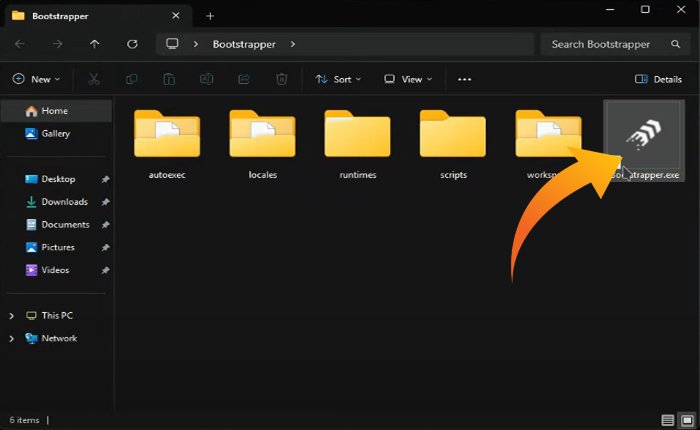This screenshot has height=430, width=700.
Task: Minimize the File Explorer window
Action: click(x=610, y=9)
